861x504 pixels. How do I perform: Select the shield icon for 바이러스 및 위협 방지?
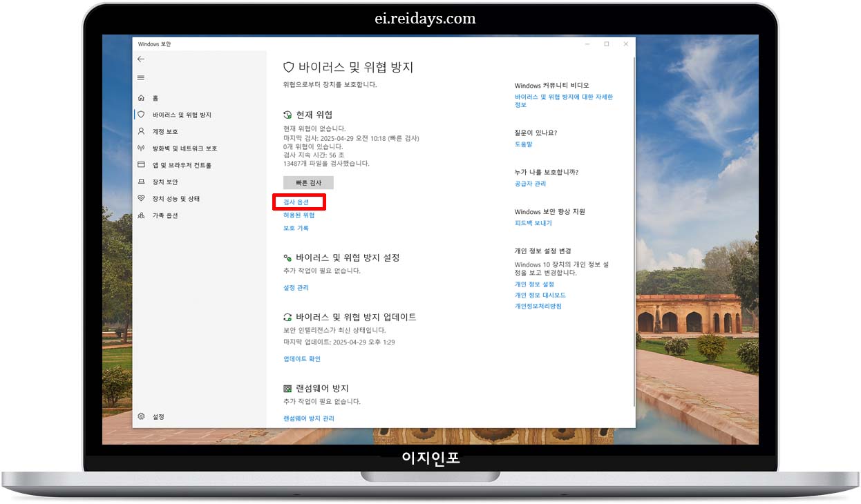pyautogui.click(x=141, y=115)
